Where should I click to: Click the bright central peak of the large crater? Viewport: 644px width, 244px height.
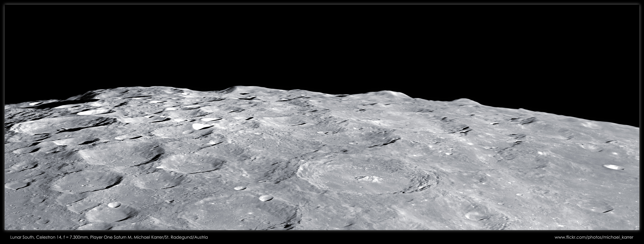[367, 178]
